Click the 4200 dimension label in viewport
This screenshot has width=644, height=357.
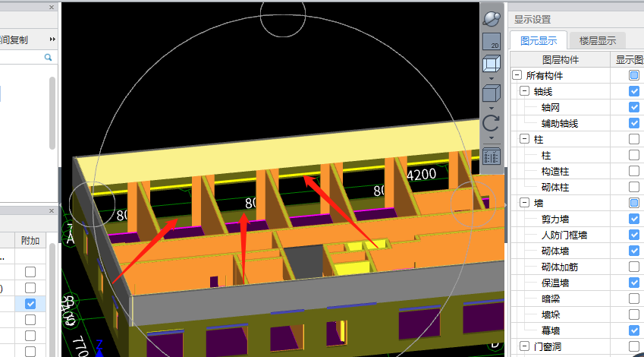pyautogui.click(x=421, y=175)
